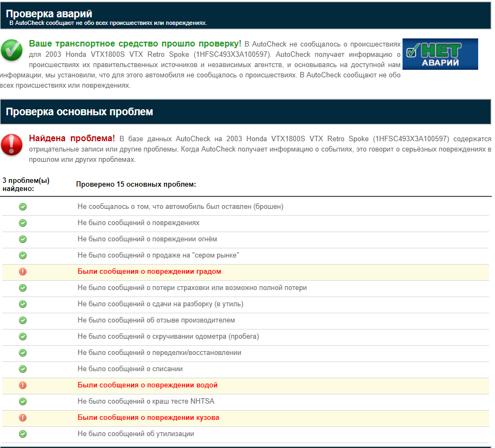
Task: Click green check icon for grey market row
Action: pyautogui.click(x=23, y=255)
